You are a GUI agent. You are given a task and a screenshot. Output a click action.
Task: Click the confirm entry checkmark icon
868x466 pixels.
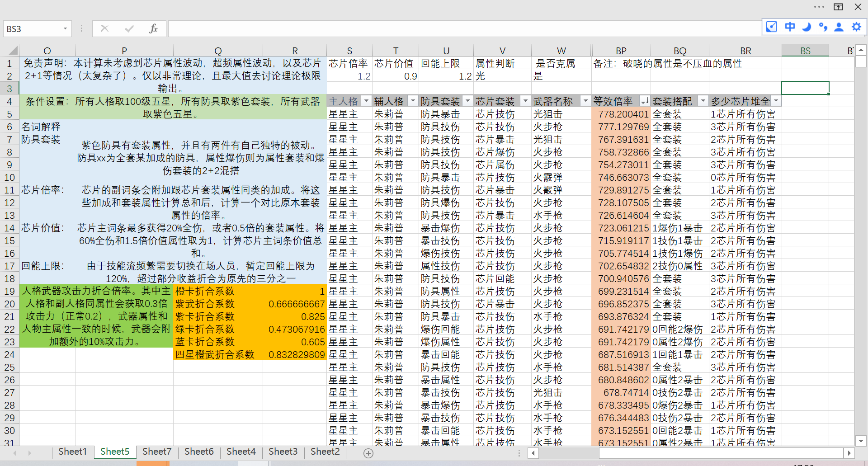(x=129, y=28)
